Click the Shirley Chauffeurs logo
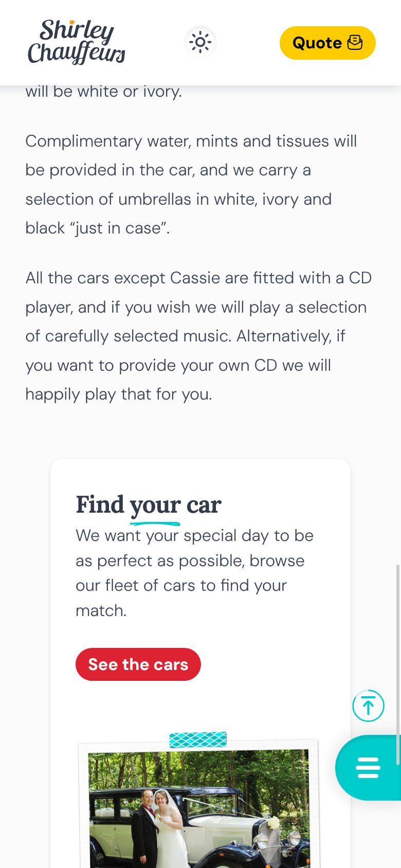401x868 pixels. pyautogui.click(x=77, y=42)
